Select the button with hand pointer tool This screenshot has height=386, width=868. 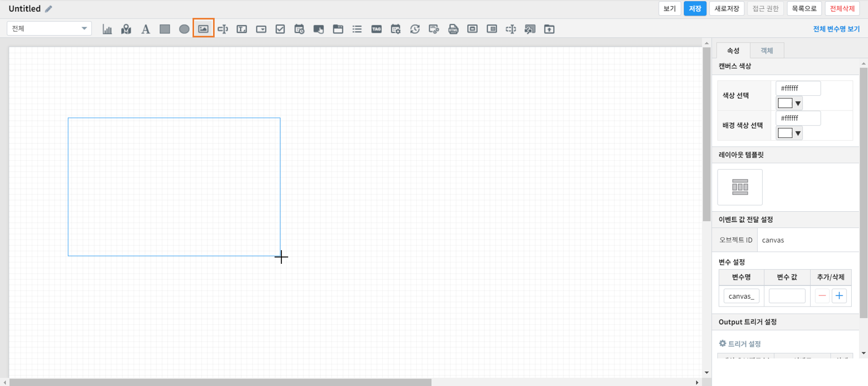pyautogui.click(x=319, y=29)
